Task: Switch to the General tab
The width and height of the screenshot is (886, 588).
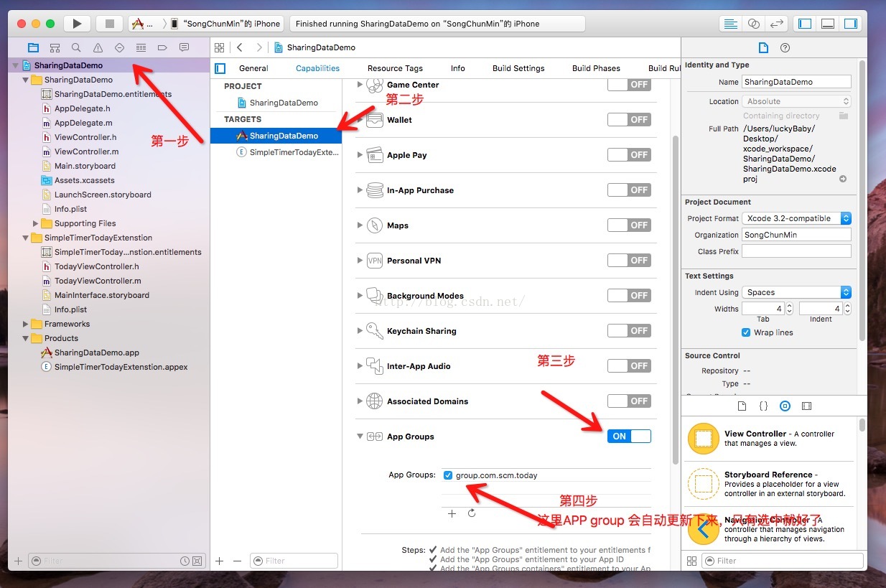Action: pyautogui.click(x=253, y=68)
